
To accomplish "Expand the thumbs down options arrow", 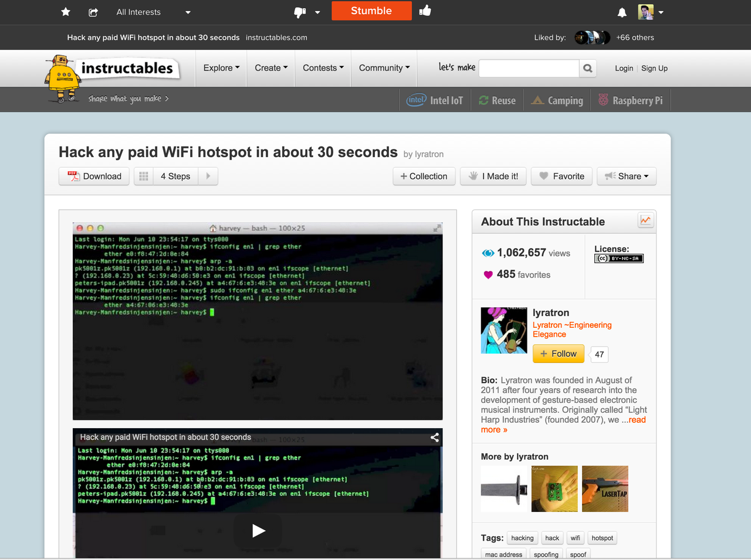I will pos(317,12).
